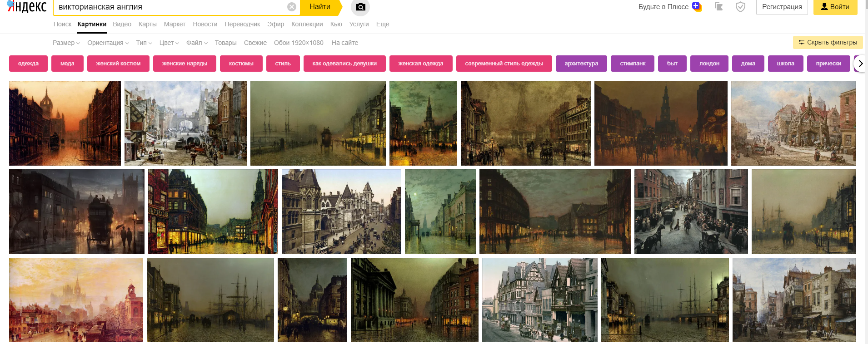Viewport: 868px width, 344px height.
Task: Open the TEMPO HOUSE night street thumbnail
Action: 525,123
